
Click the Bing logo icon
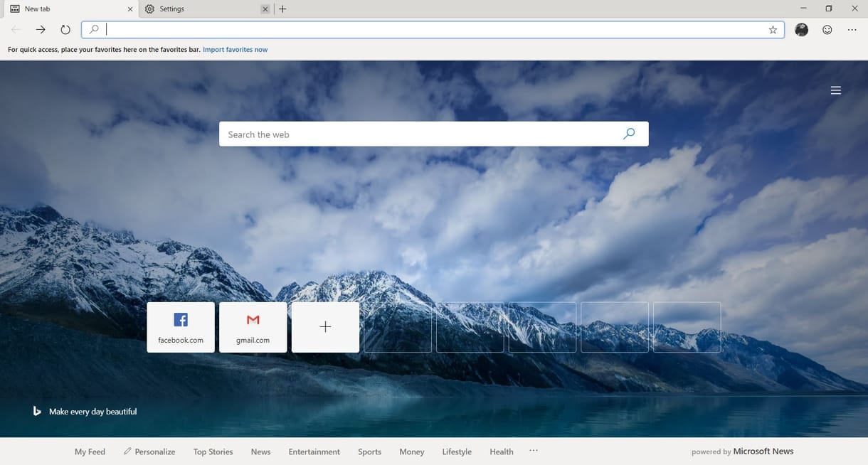(x=37, y=411)
